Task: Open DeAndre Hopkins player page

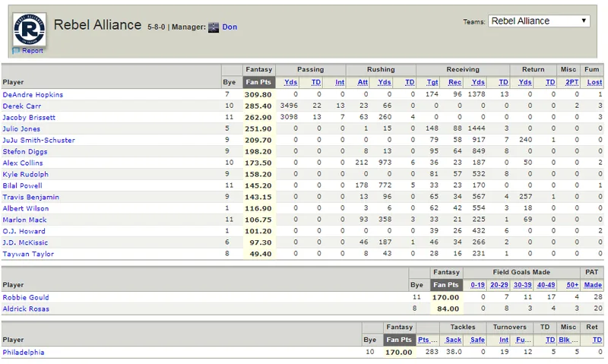Action: coord(33,94)
